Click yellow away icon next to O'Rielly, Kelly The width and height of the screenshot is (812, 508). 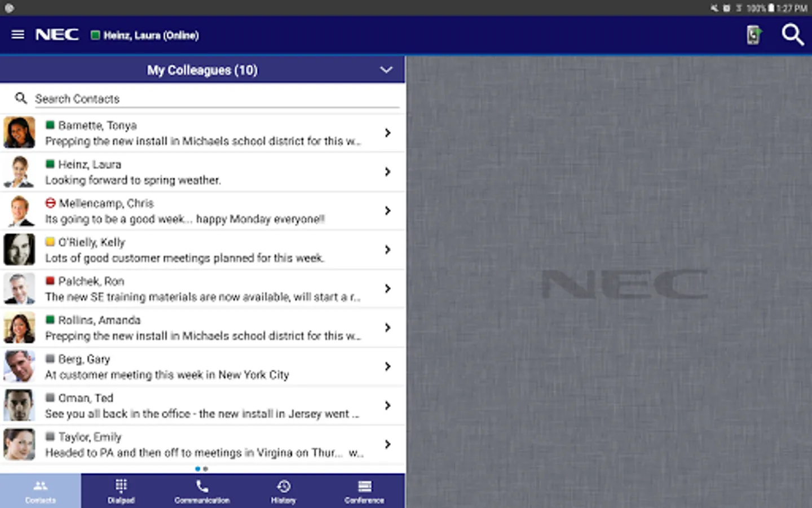click(50, 242)
